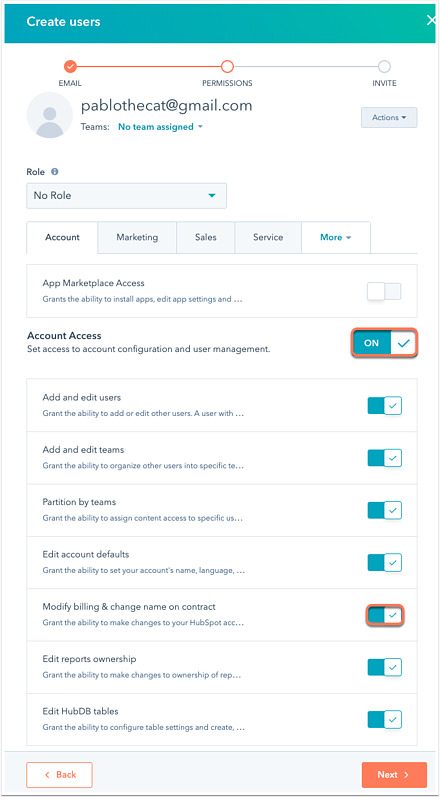This screenshot has height=797, width=440.
Task: Expand the No Role dropdown
Action: 127,196
